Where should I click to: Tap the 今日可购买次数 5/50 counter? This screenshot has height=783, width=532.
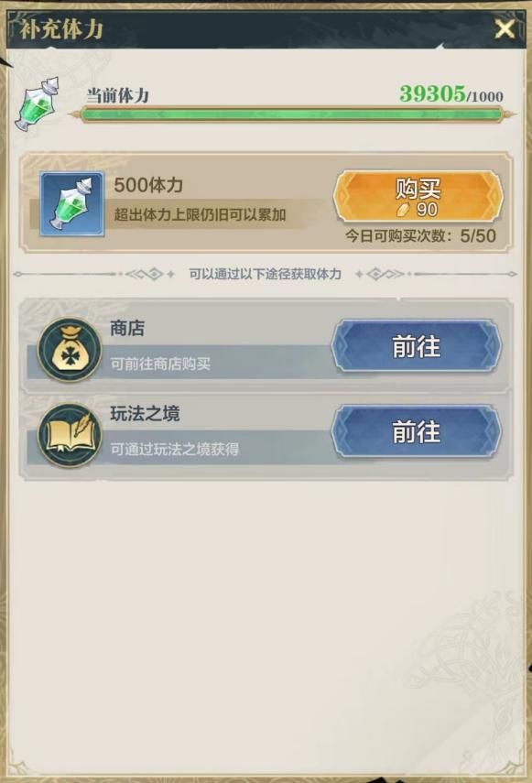pyautogui.click(x=420, y=235)
